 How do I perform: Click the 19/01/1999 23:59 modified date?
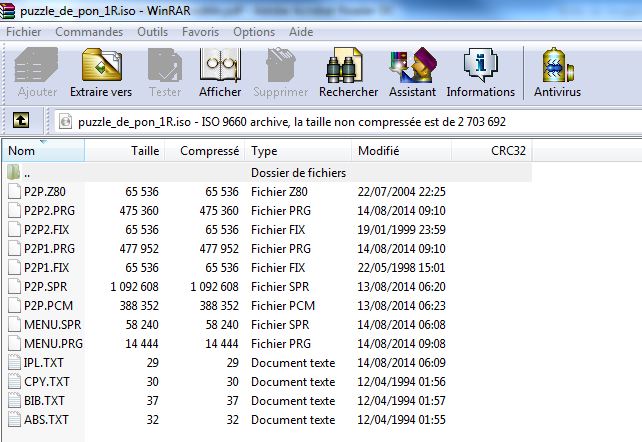click(401, 230)
